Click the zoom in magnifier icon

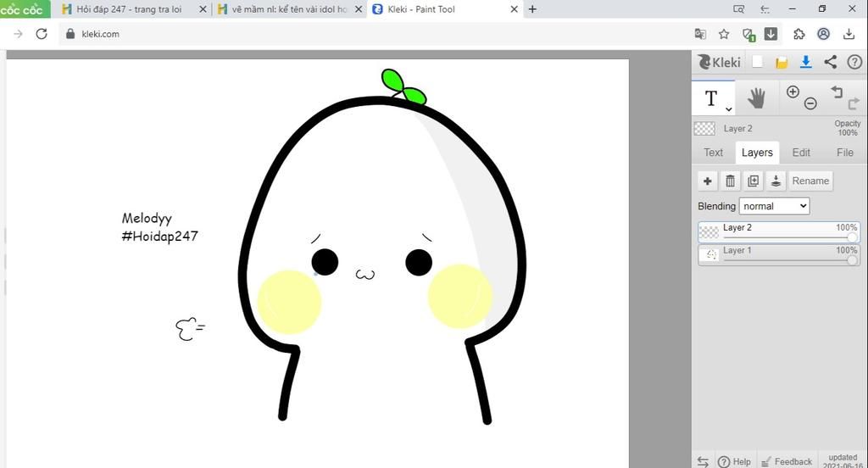click(793, 92)
